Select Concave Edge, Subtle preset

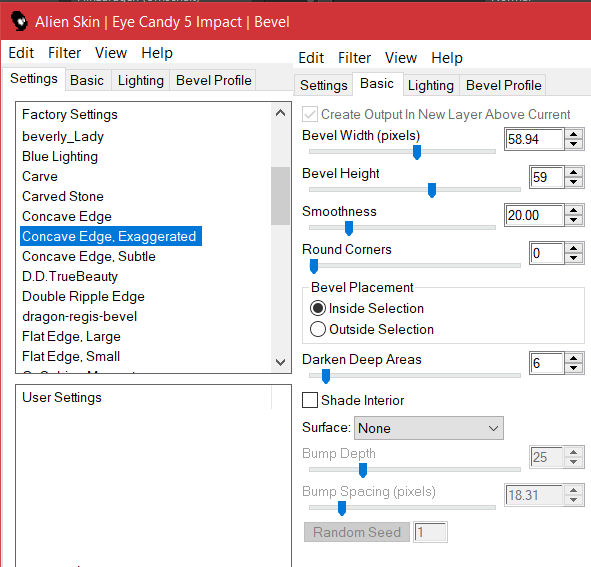coord(89,256)
